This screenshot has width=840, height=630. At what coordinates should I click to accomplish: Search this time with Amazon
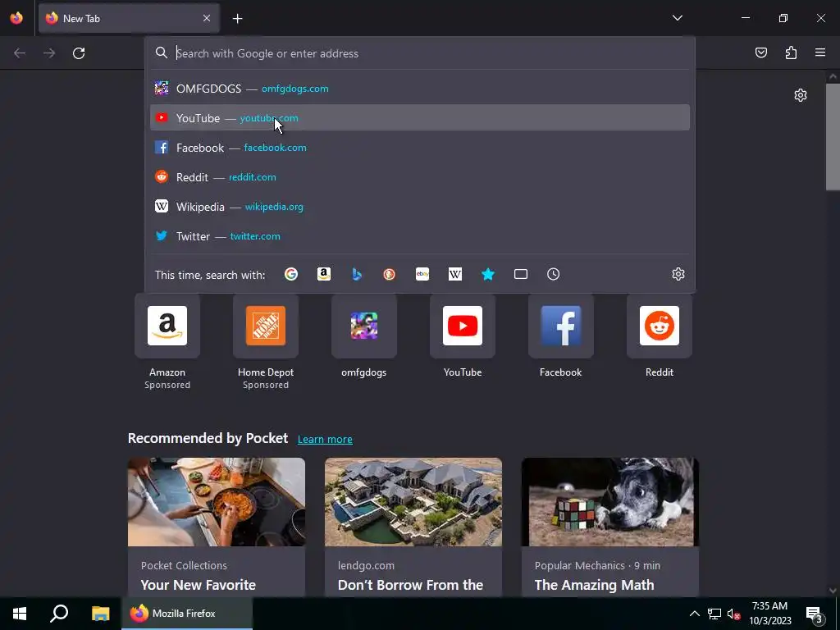[x=323, y=274]
